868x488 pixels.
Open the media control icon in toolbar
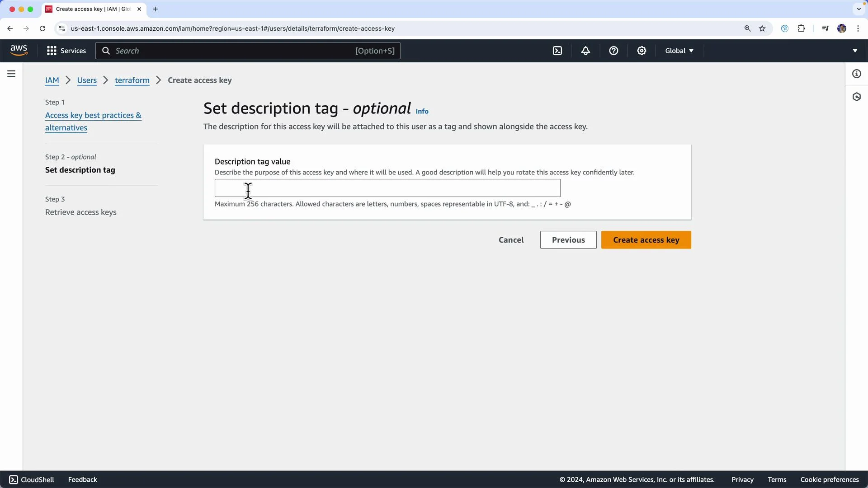[826, 28]
